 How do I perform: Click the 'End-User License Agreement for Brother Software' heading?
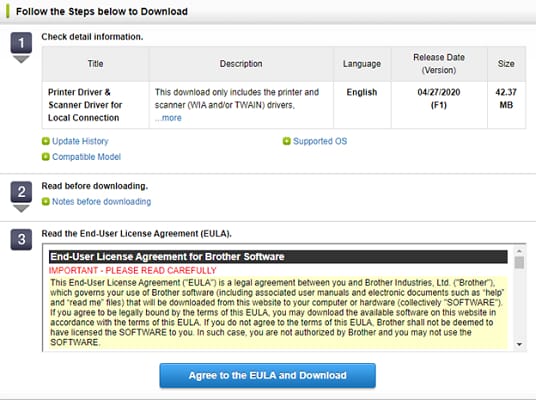278,257
